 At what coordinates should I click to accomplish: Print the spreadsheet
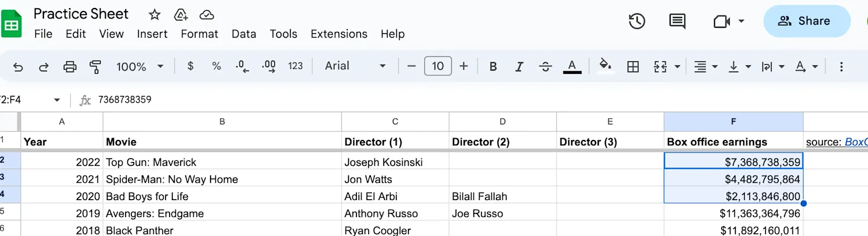pos(69,67)
